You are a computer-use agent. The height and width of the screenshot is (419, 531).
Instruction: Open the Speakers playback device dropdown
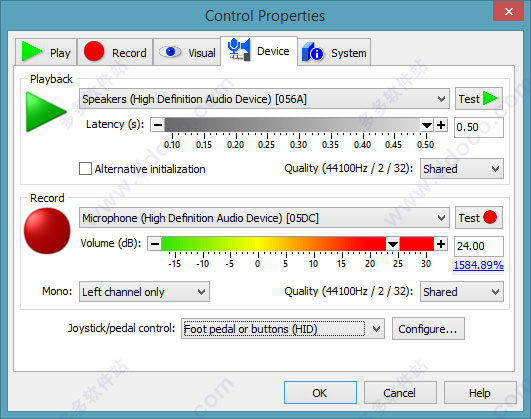click(264, 99)
